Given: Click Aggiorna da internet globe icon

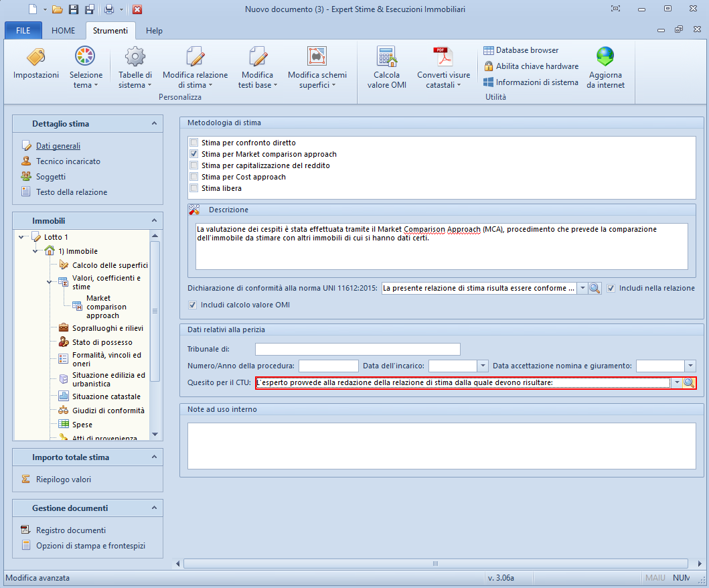Looking at the screenshot, I should point(605,57).
